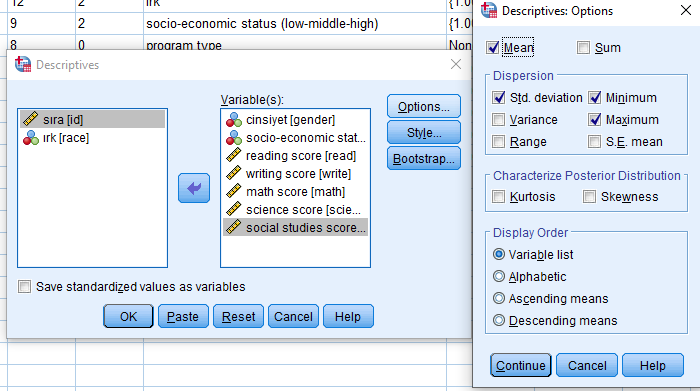Screen dimensions: 700x391
Task: Close the Descriptives dialog window
Action: 456,65
